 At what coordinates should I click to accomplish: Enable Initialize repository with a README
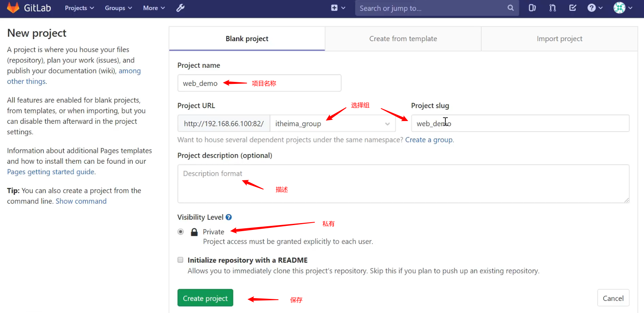[x=180, y=260]
